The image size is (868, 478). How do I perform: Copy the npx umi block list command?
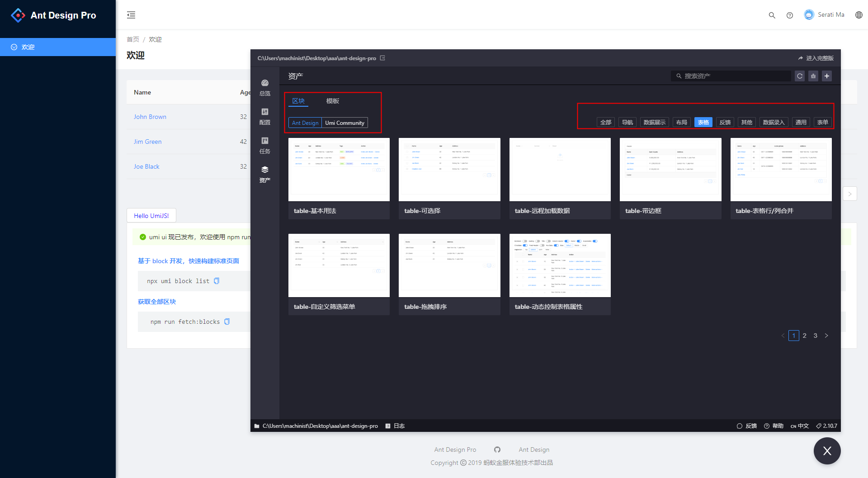point(217,281)
